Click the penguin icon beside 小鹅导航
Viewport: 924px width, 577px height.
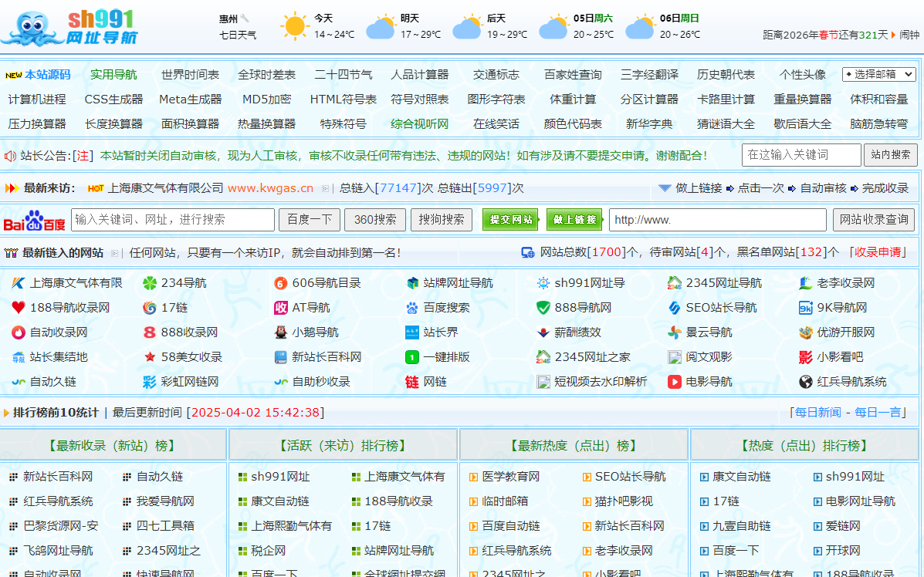click(281, 332)
